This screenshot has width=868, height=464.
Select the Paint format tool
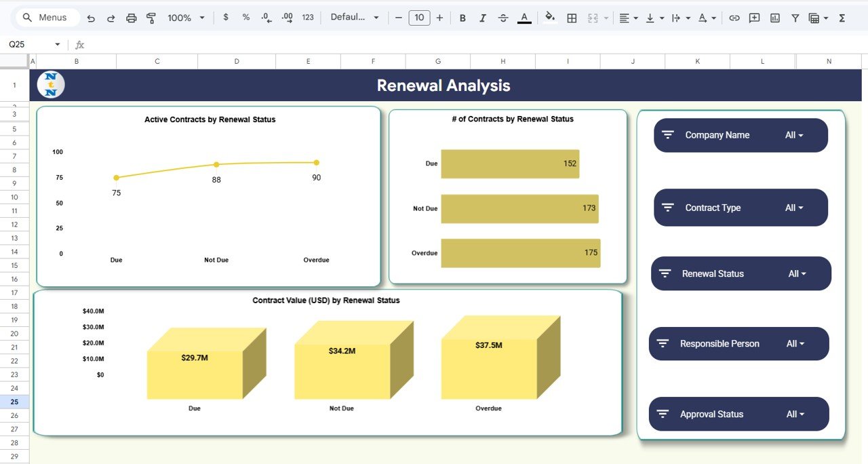coord(151,18)
